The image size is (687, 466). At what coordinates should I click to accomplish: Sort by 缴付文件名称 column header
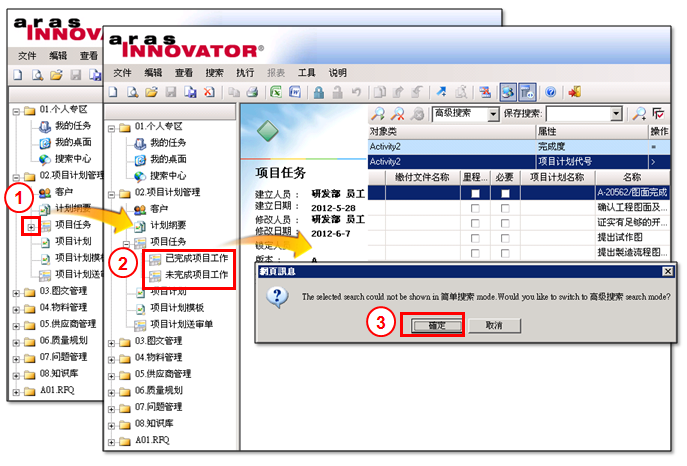tap(422, 177)
